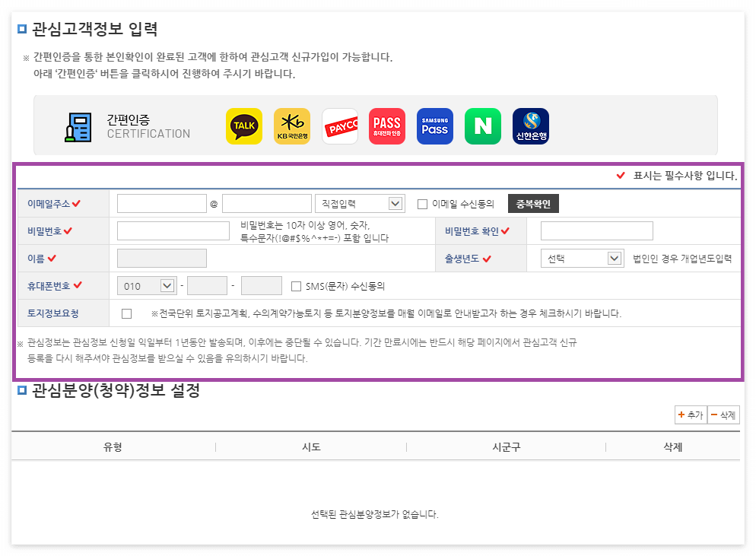
Task: Choose KB국민은행 authentication method
Action: pos(292,125)
